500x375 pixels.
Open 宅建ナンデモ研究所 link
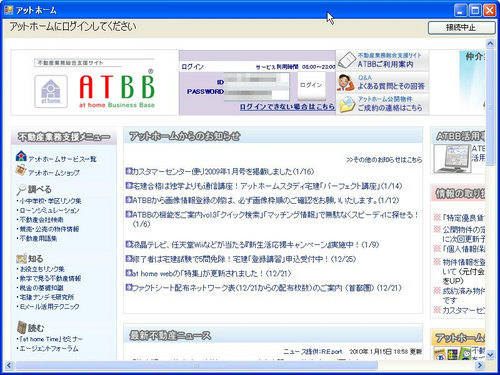(x=47, y=297)
